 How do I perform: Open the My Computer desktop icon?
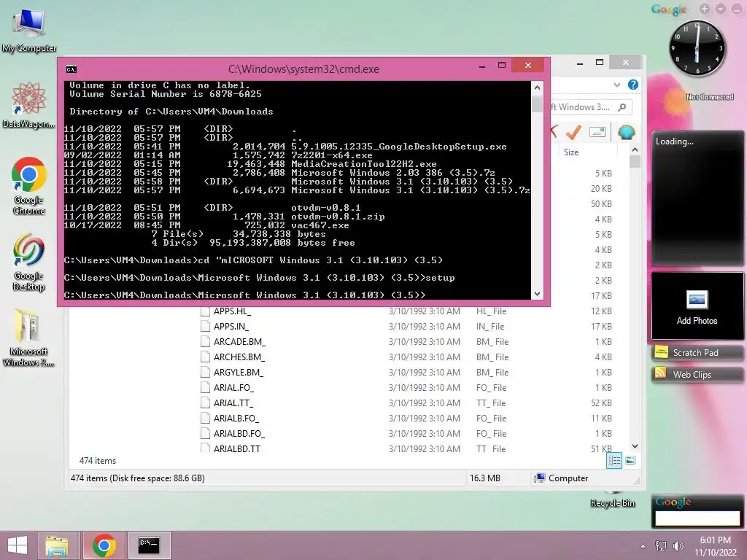(28, 29)
